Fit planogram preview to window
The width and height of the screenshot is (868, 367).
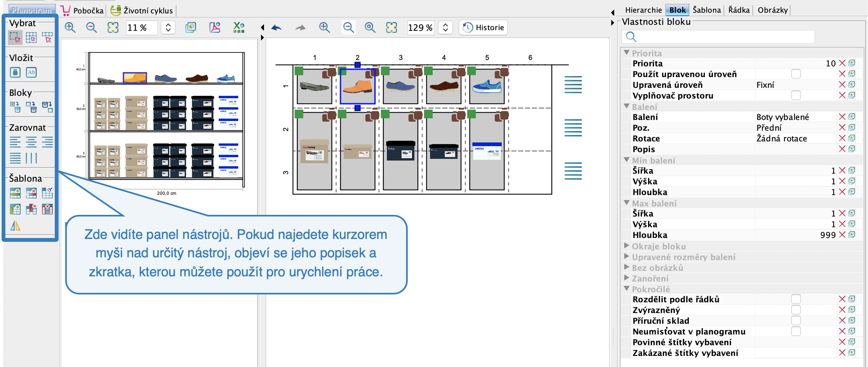click(113, 27)
